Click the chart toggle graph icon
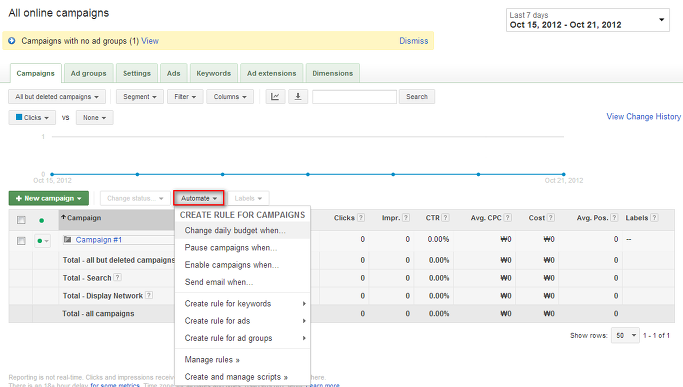 [275, 97]
